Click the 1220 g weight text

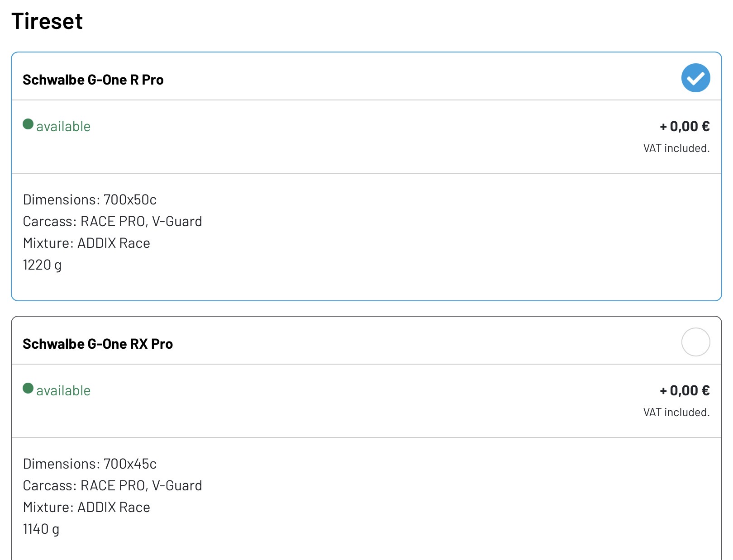[42, 265]
